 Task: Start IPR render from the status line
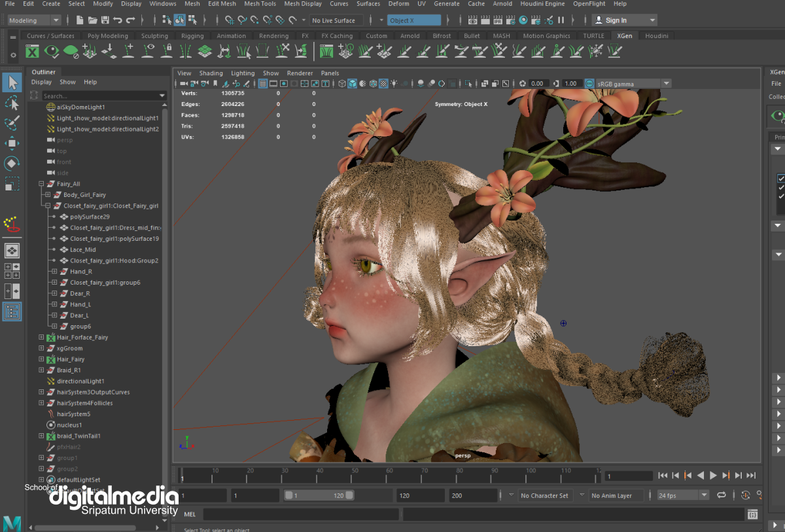click(498, 20)
